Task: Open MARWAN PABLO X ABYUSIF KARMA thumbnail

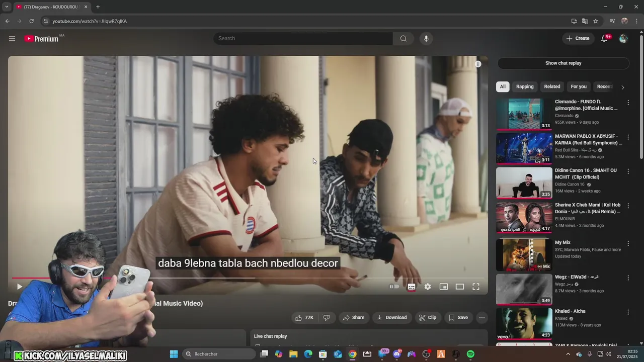Action: tap(524, 148)
